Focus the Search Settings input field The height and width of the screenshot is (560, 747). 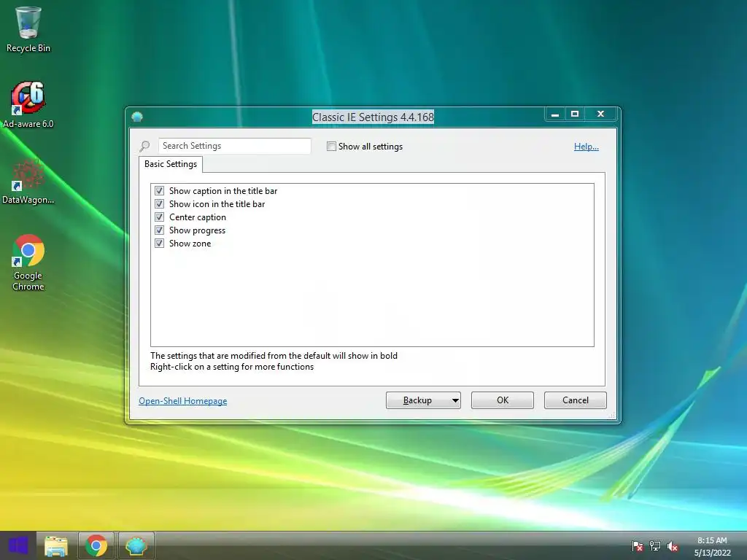pos(234,146)
